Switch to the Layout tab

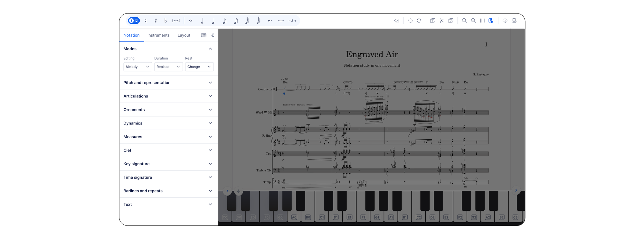point(184,35)
